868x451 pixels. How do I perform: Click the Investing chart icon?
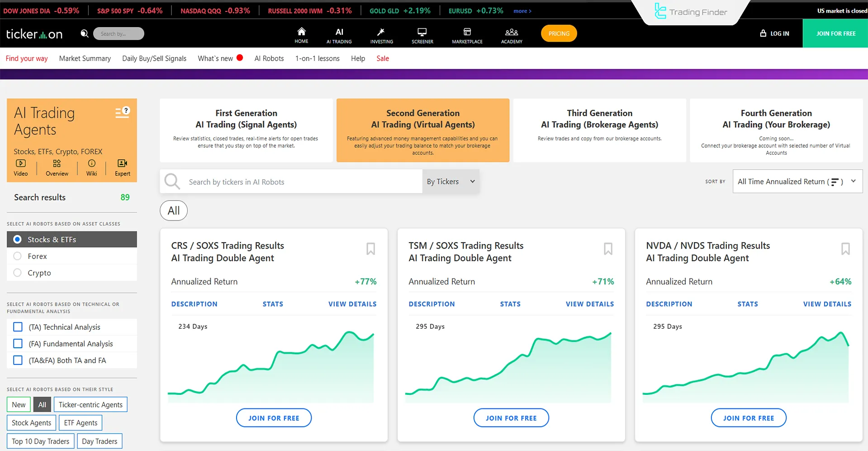(x=381, y=34)
